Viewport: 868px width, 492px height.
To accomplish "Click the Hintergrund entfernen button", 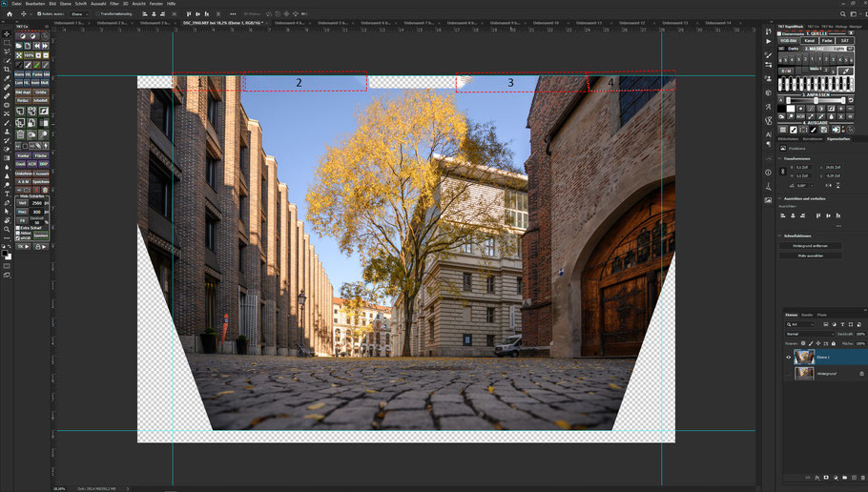I will [811, 245].
